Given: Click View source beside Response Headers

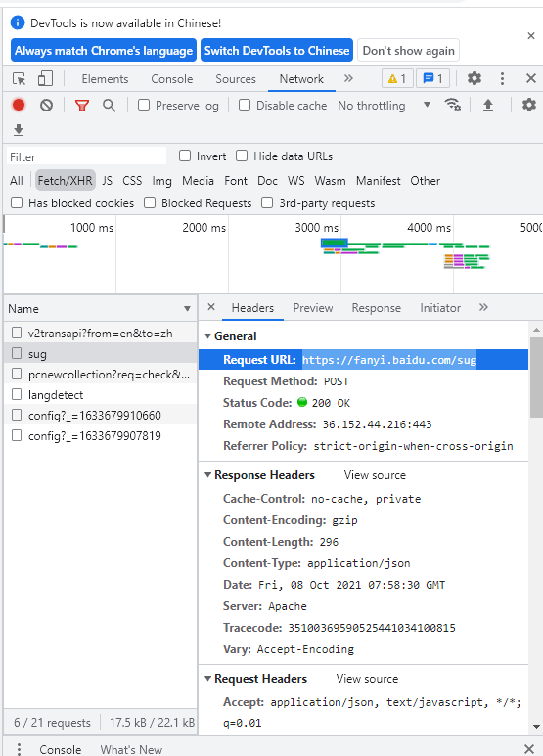Looking at the screenshot, I should 375,475.
